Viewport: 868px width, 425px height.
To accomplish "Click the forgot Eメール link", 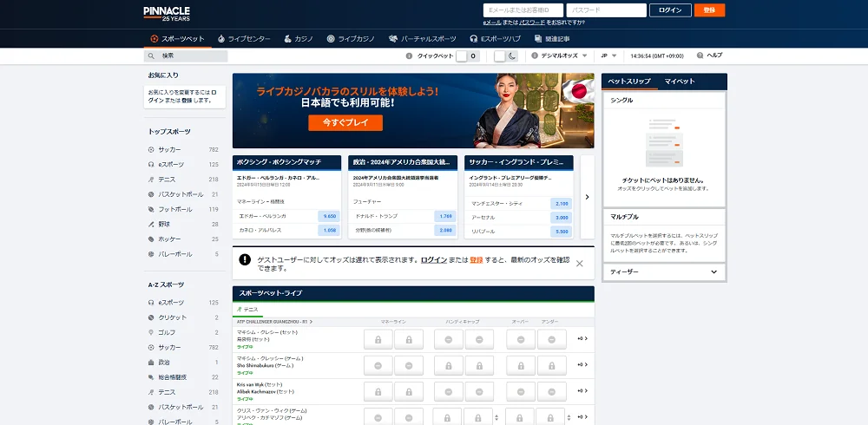I will point(492,23).
